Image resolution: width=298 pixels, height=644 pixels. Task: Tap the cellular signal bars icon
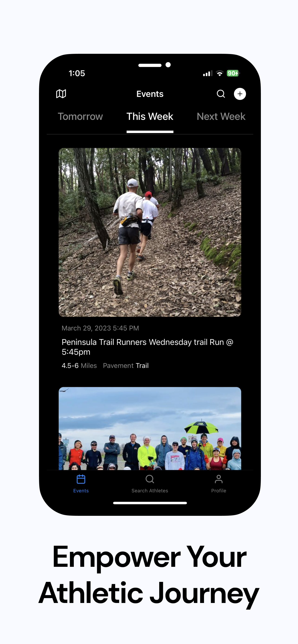[207, 73]
